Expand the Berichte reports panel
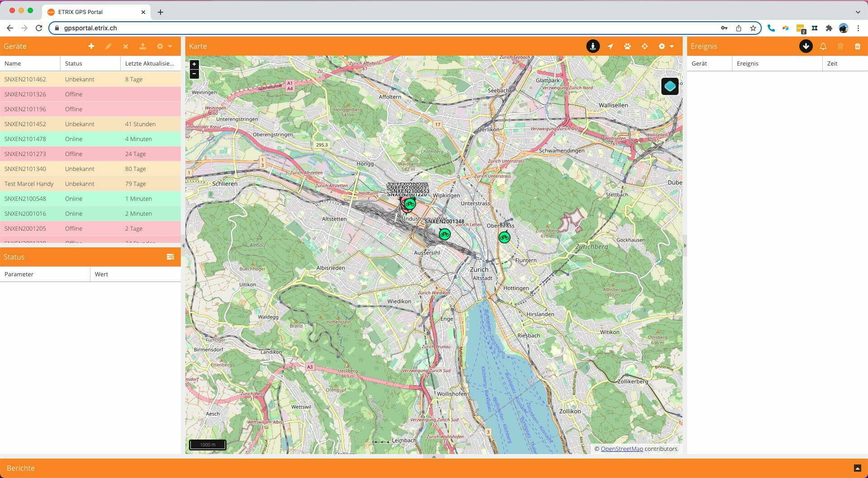 tap(857, 468)
